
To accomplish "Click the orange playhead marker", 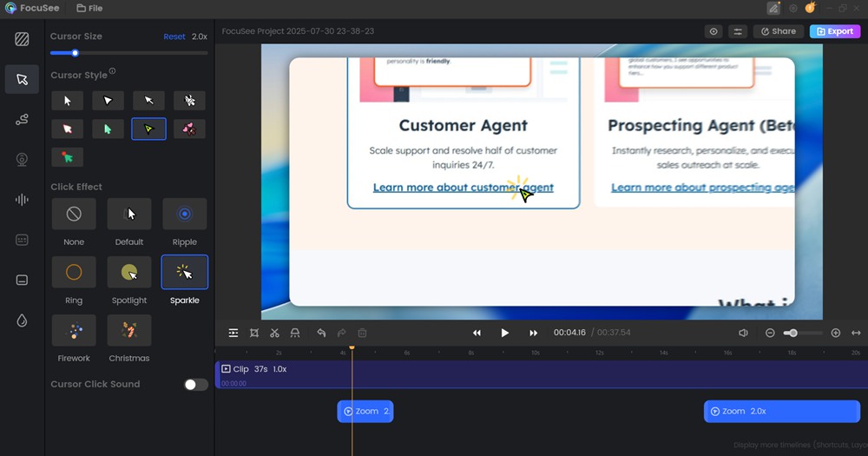I will click(352, 347).
